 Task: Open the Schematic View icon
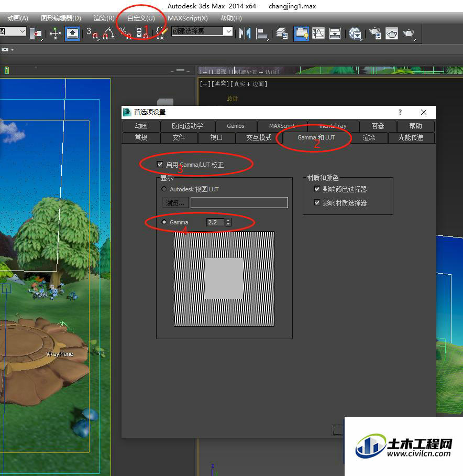click(x=335, y=34)
